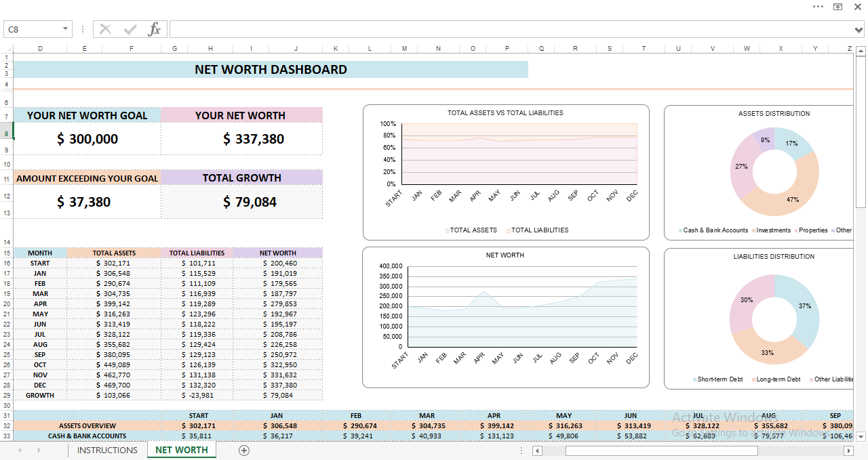Select the cell showing $337,380
868x460 pixels.
(241, 139)
